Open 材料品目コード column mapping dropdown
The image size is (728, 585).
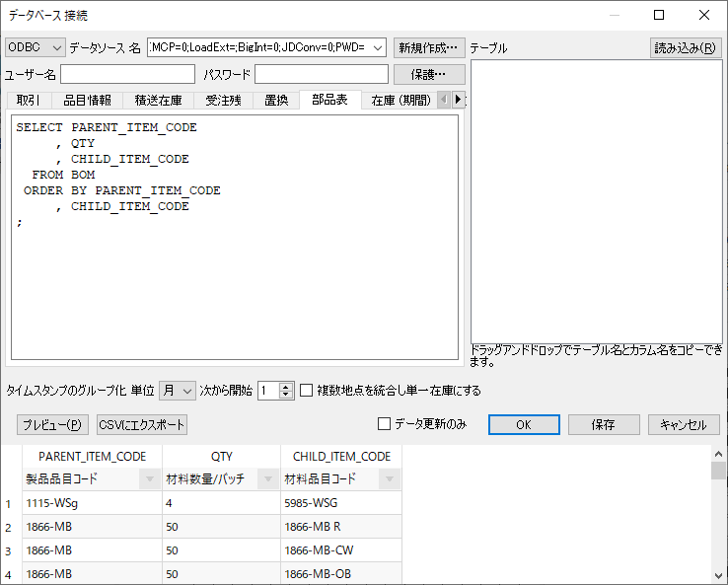tap(389, 479)
